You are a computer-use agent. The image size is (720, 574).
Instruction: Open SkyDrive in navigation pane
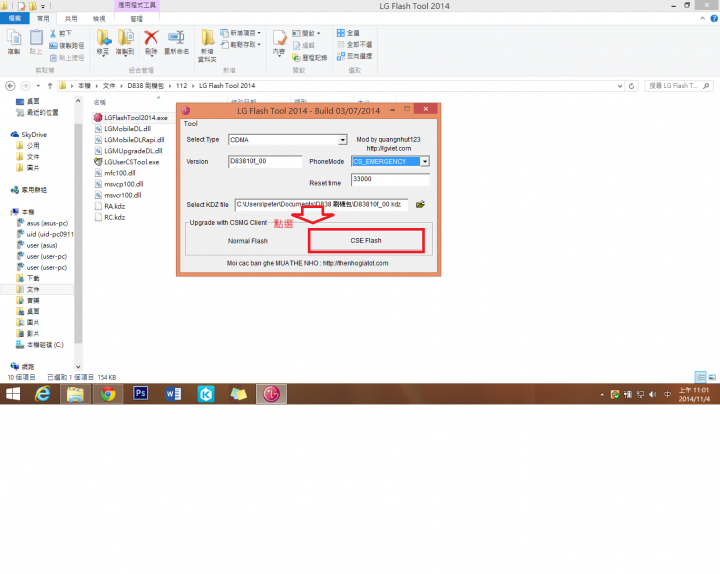[x=29, y=135]
